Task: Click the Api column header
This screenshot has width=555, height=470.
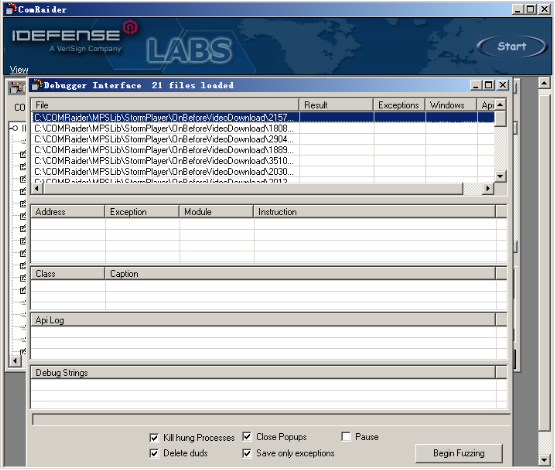Action: point(486,105)
